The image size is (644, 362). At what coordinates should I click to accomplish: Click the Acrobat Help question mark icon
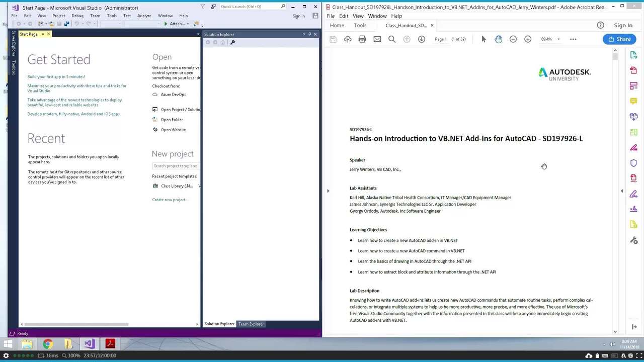pyautogui.click(x=600, y=25)
